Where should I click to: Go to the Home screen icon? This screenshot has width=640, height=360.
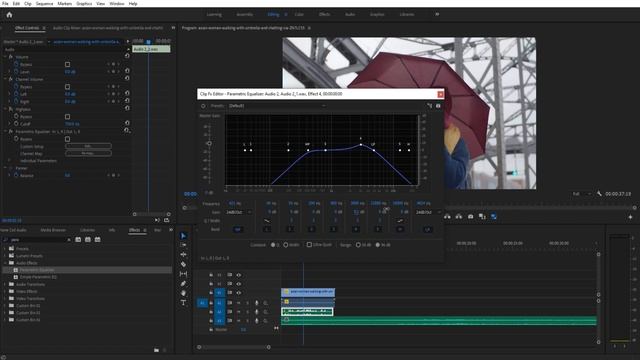[9, 15]
